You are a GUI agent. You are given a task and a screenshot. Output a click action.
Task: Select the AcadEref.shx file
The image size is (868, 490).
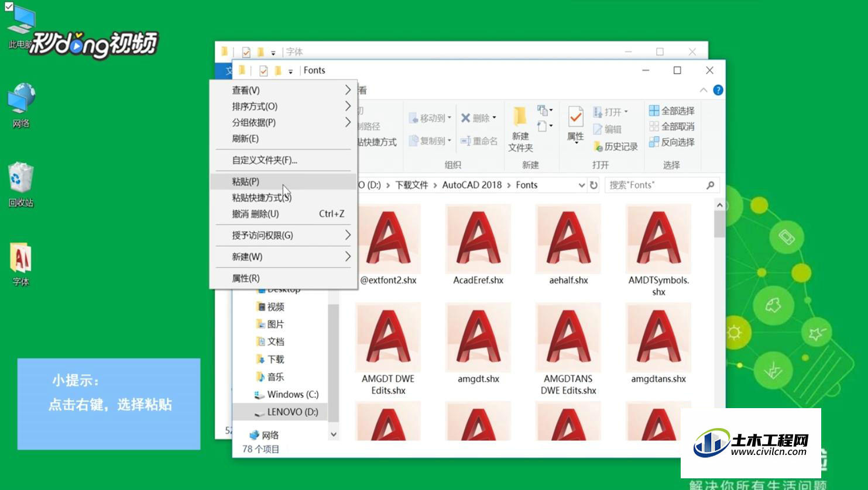pos(478,245)
